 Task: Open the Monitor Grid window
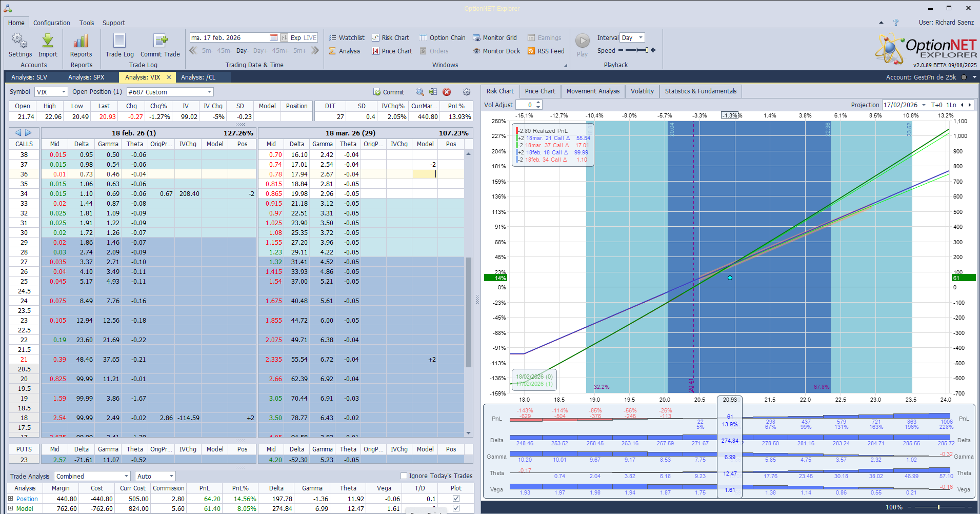click(x=495, y=37)
